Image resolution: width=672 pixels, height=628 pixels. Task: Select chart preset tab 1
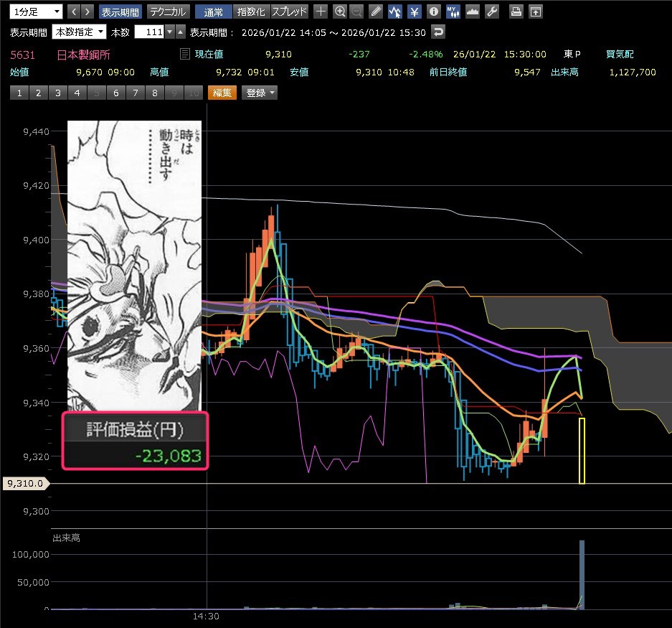click(x=19, y=93)
